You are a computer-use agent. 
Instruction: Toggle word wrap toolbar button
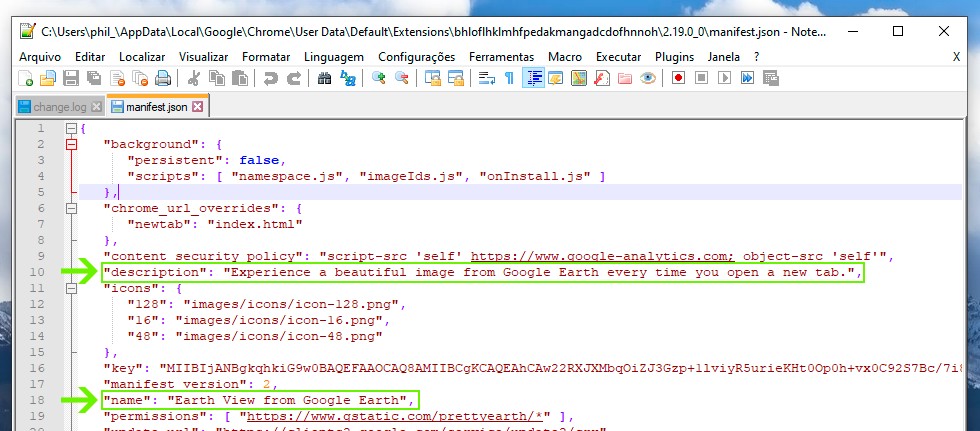pyautogui.click(x=487, y=78)
